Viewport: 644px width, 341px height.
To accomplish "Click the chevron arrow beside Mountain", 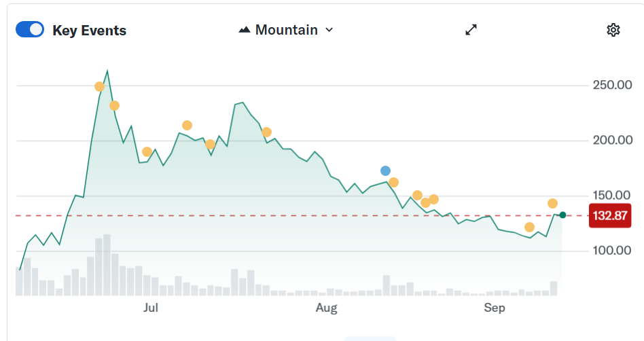I will (329, 30).
